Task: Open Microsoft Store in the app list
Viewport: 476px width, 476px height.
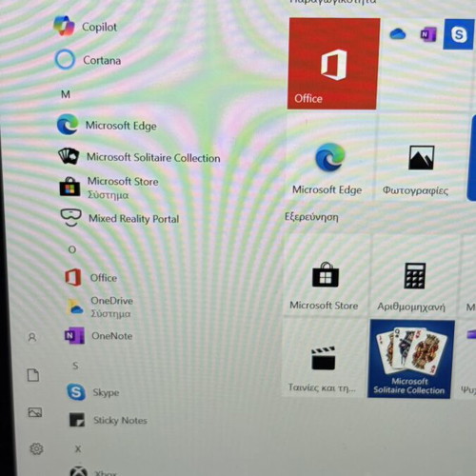Action: (109, 188)
